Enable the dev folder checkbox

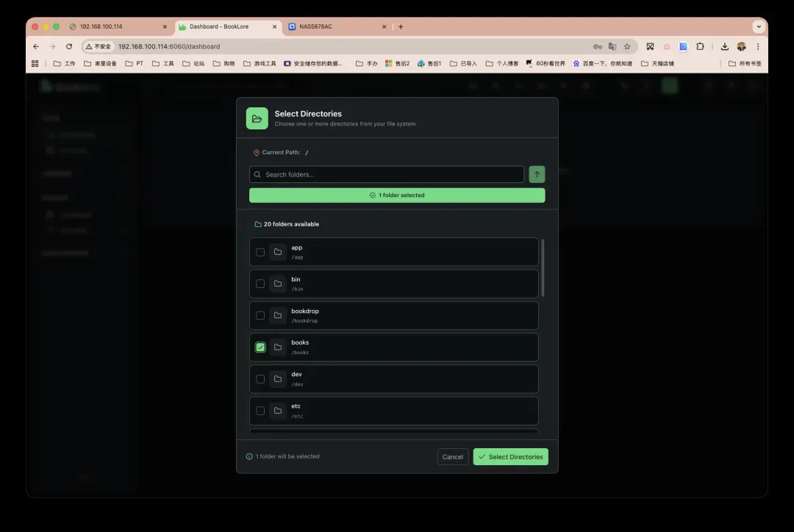[x=260, y=379]
